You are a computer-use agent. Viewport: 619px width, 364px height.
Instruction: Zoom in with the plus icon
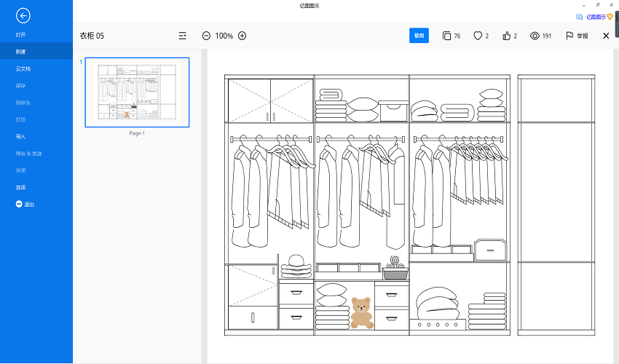click(243, 36)
